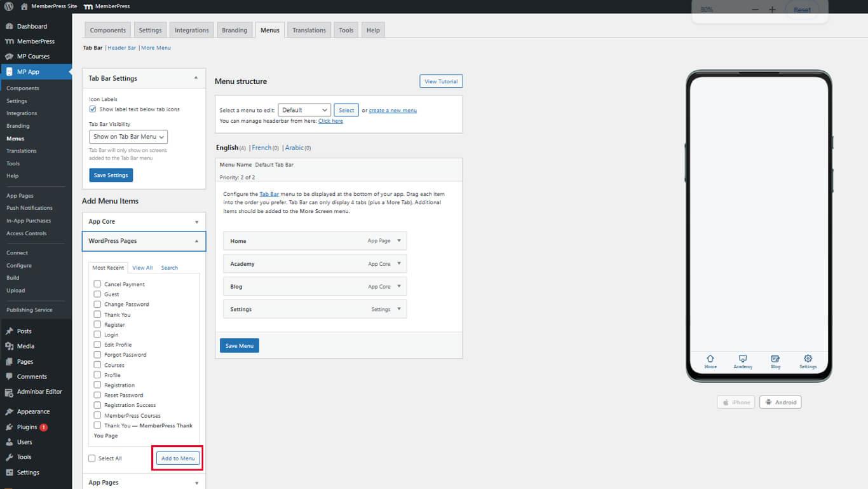Expand the Home menu item options arrow
The width and height of the screenshot is (868, 489).
point(398,240)
